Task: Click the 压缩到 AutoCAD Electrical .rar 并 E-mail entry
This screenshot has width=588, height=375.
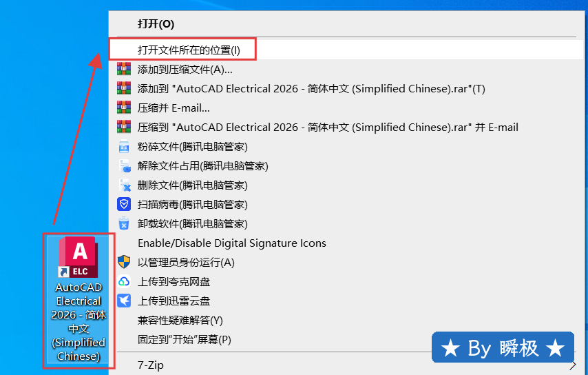Action: [x=328, y=127]
